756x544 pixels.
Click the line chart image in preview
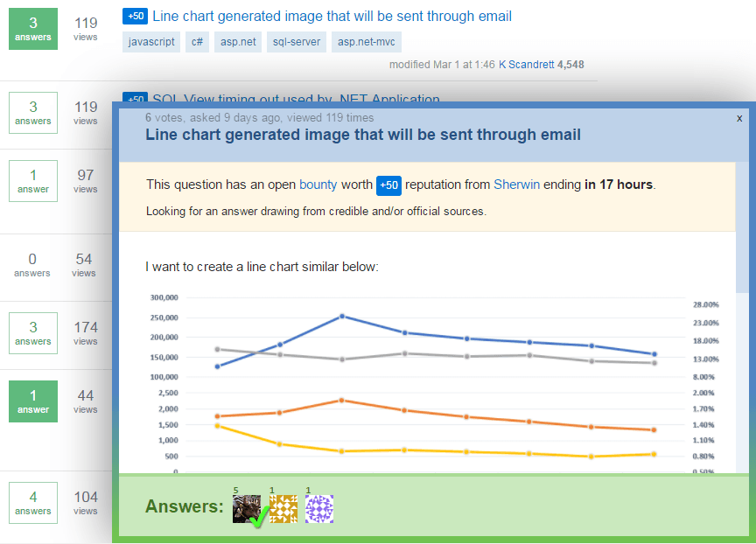[x=434, y=383]
